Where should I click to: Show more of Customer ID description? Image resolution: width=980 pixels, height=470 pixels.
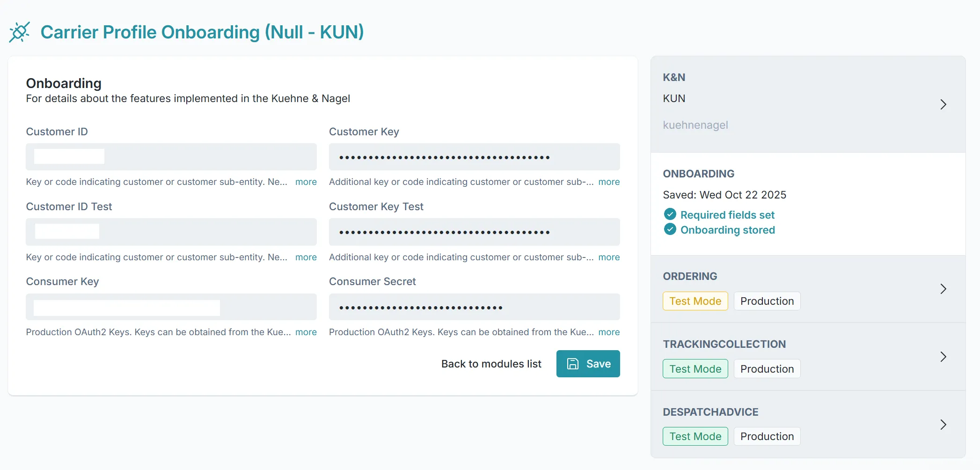pos(306,182)
